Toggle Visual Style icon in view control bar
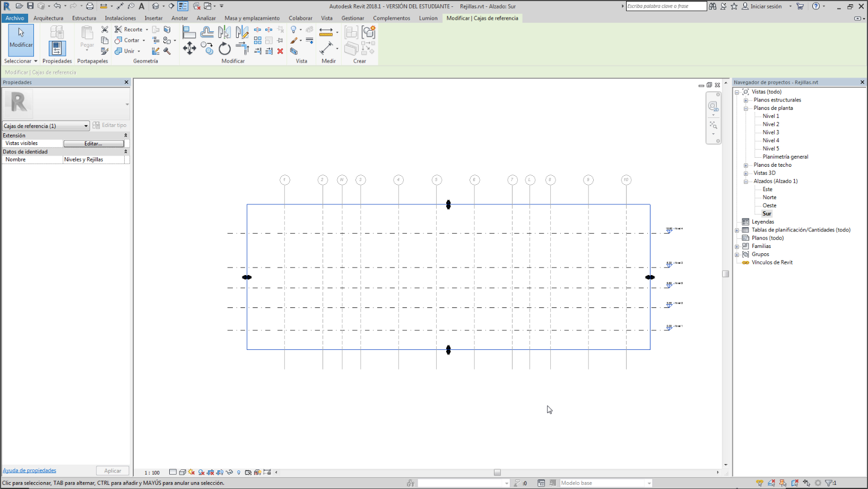The width and height of the screenshot is (868, 489). click(x=183, y=472)
